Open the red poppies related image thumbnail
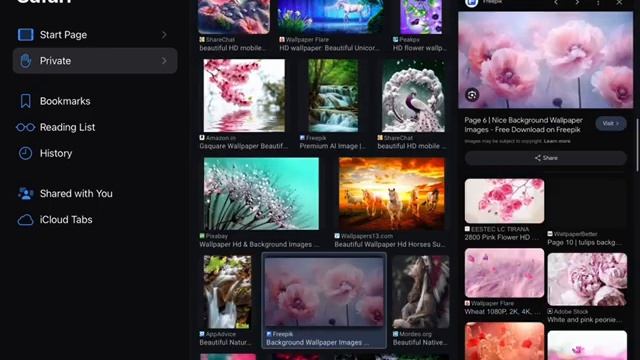Viewport: 640px width, 360px height. click(504, 341)
